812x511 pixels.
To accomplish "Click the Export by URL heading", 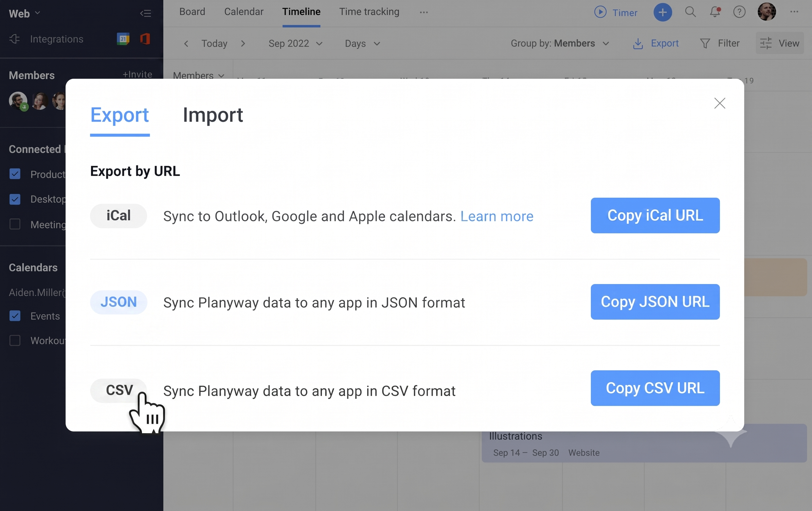I will pyautogui.click(x=135, y=171).
